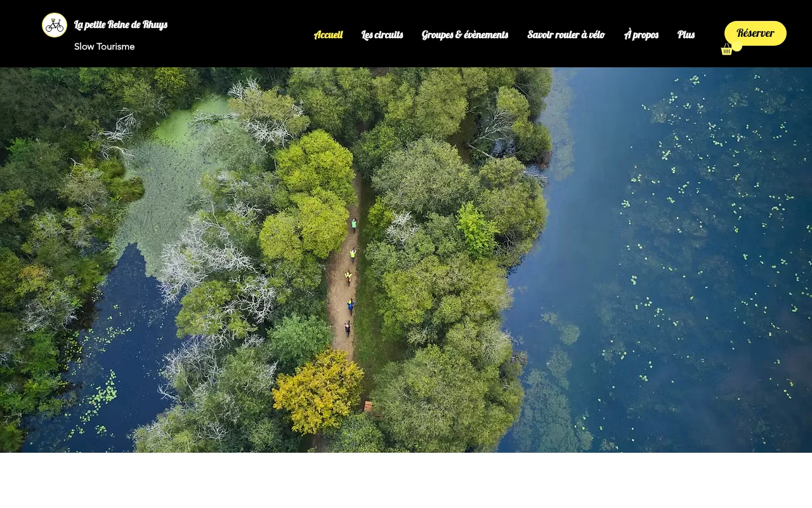Click the yellow Réserver button
This screenshot has height=508, width=812.
click(756, 33)
